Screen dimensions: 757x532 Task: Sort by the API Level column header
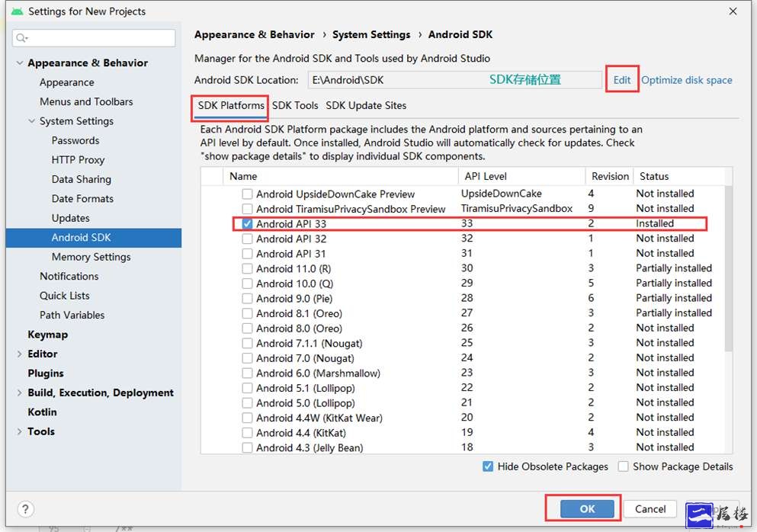coord(521,176)
